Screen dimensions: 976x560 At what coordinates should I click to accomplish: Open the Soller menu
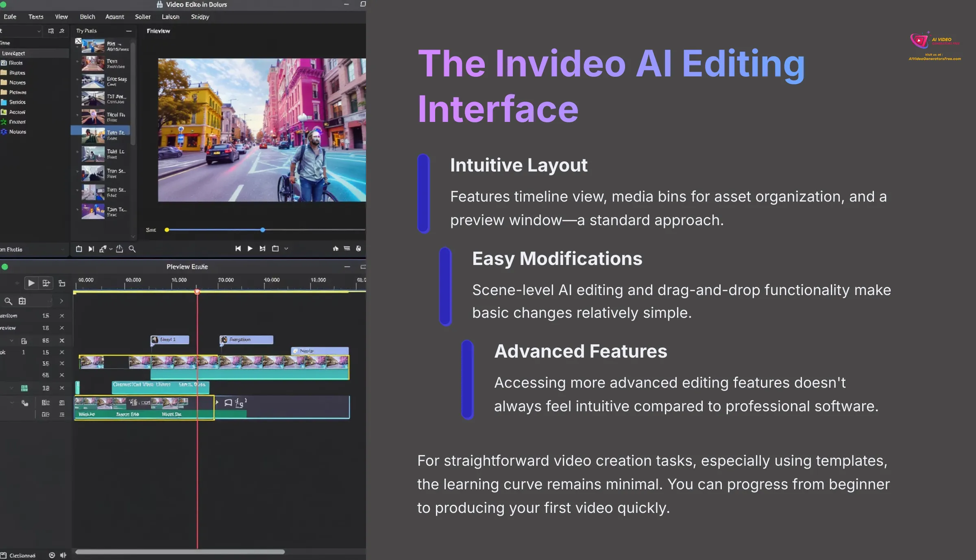click(x=143, y=17)
